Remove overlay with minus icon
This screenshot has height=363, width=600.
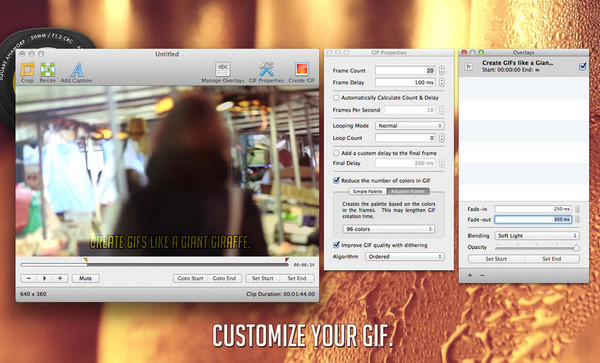(482, 275)
